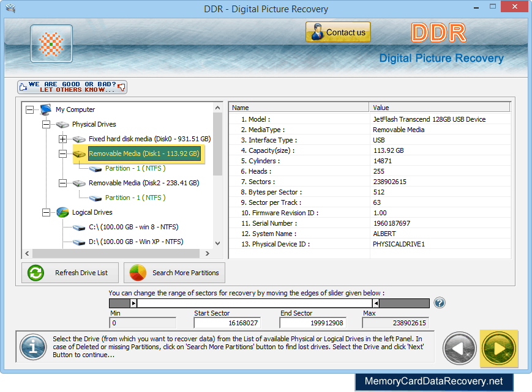Viewport: 532px width, 392px height.
Task: Click the white sector range slider track
Action: (x=255, y=303)
